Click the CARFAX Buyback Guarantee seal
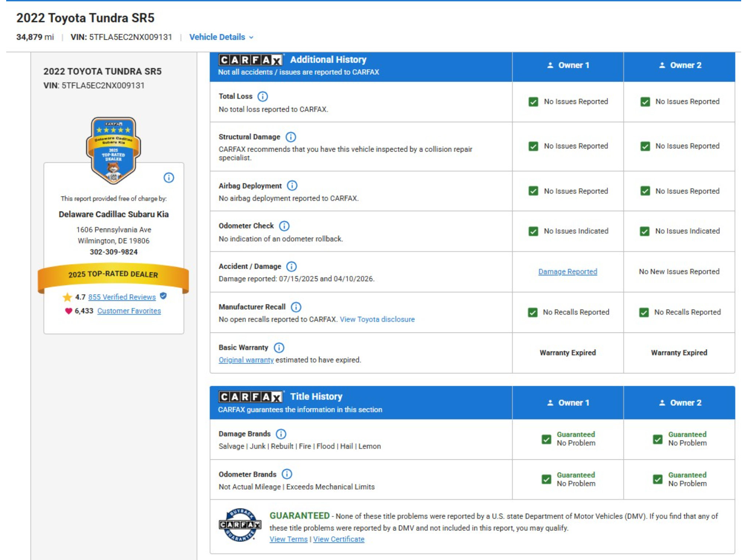 point(240,525)
